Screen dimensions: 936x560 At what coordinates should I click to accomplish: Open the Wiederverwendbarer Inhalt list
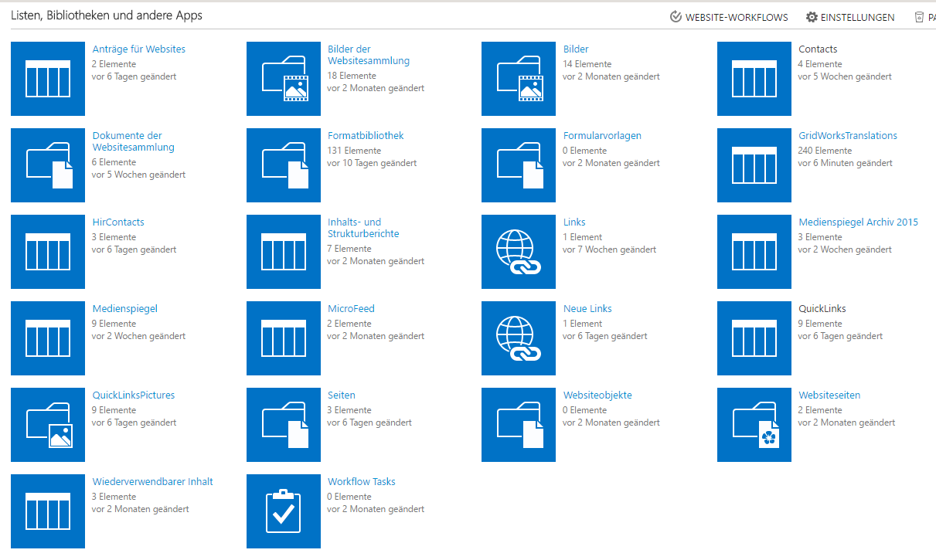(x=153, y=480)
